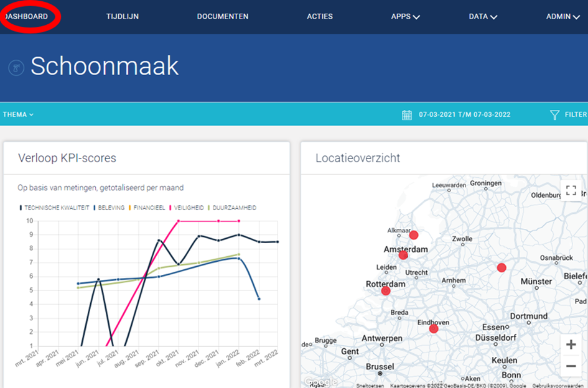The image size is (588, 388).
Task: Toggle the Duurzaamheid legend series
Action: 232,208
